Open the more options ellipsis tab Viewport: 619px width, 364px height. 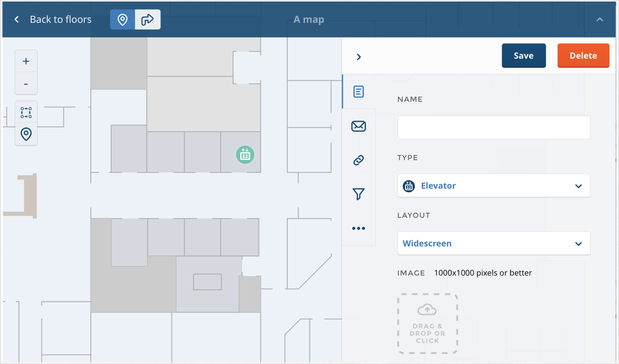click(358, 228)
